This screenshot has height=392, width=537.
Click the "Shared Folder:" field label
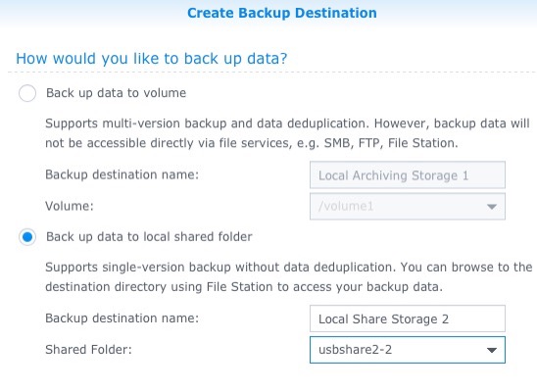click(88, 350)
